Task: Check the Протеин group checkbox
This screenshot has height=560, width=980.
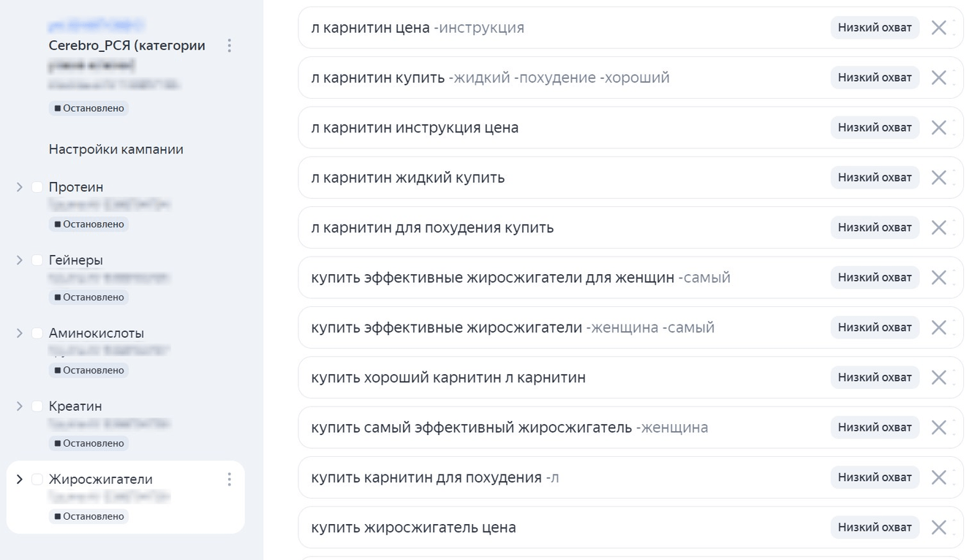Action: point(37,187)
